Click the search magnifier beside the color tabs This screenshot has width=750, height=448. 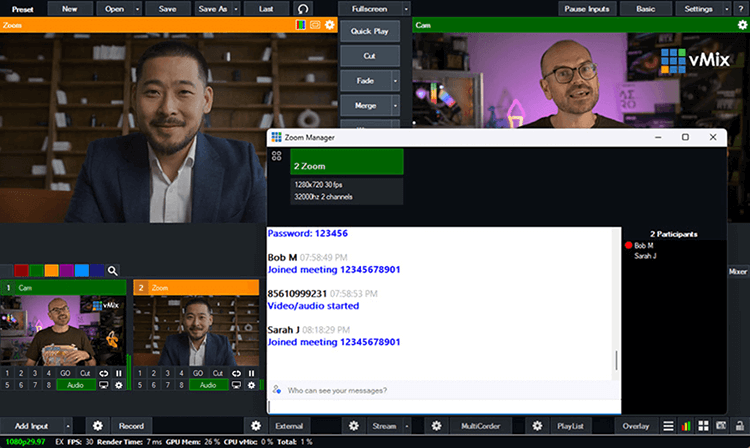[113, 270]
